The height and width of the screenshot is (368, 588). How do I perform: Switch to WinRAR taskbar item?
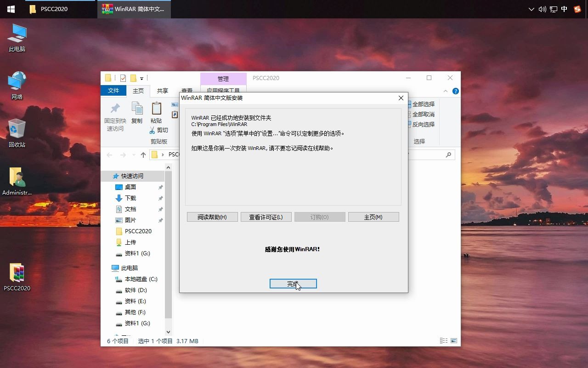(x=134, y=9)
